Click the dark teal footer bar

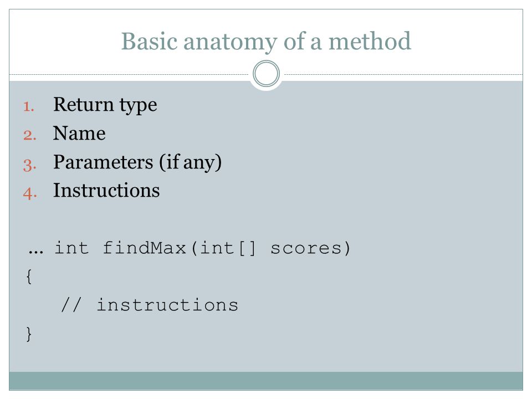(266, 381)
